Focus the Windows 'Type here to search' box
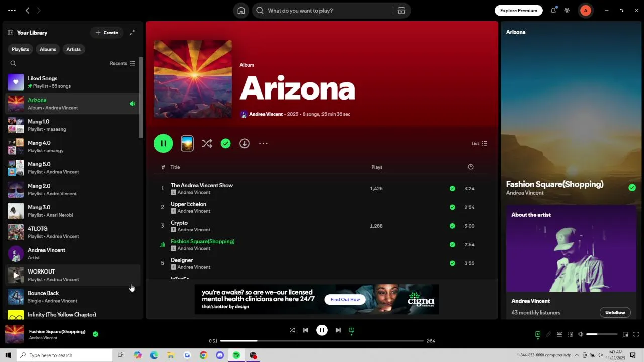 [x=64, y=355]
